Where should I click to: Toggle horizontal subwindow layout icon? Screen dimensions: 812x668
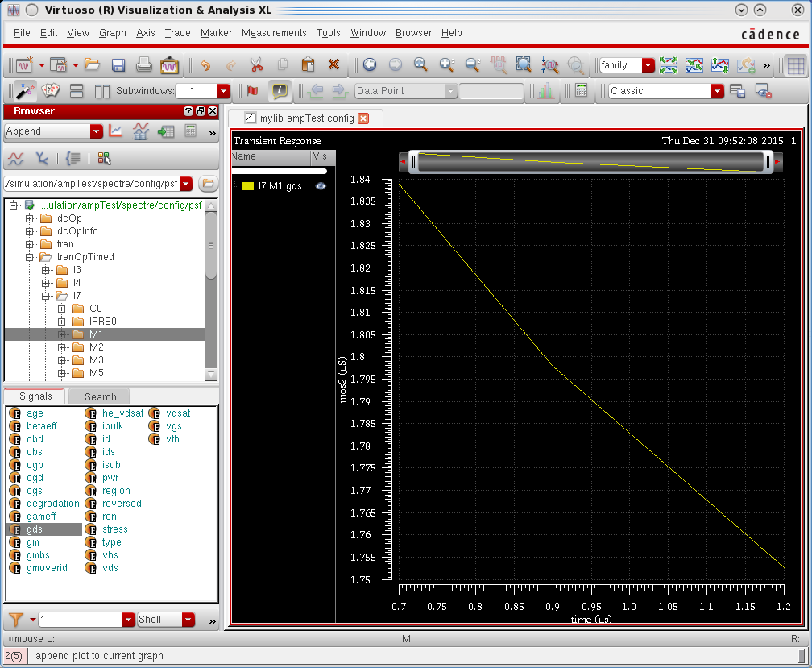(x=77, y=91)
